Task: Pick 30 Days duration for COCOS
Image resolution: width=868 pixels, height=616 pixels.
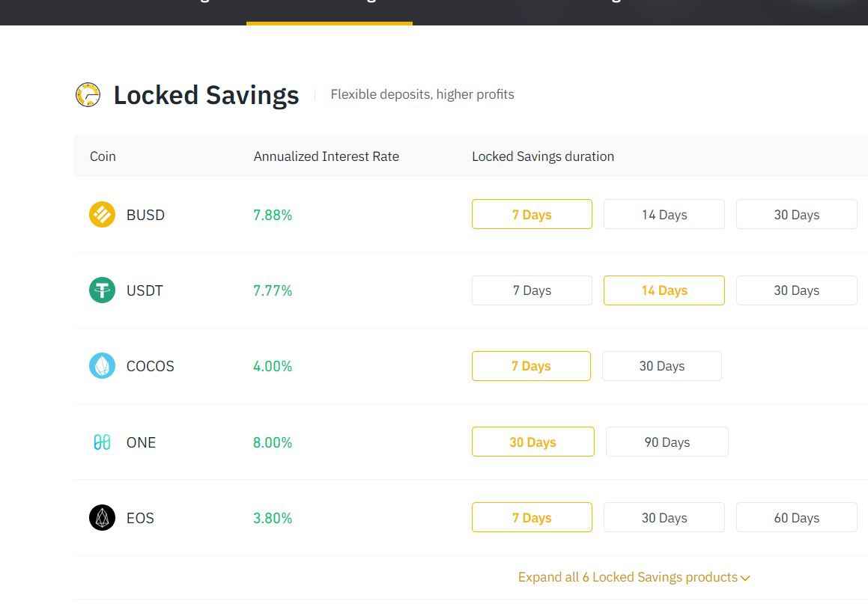Action: point(661,366)
